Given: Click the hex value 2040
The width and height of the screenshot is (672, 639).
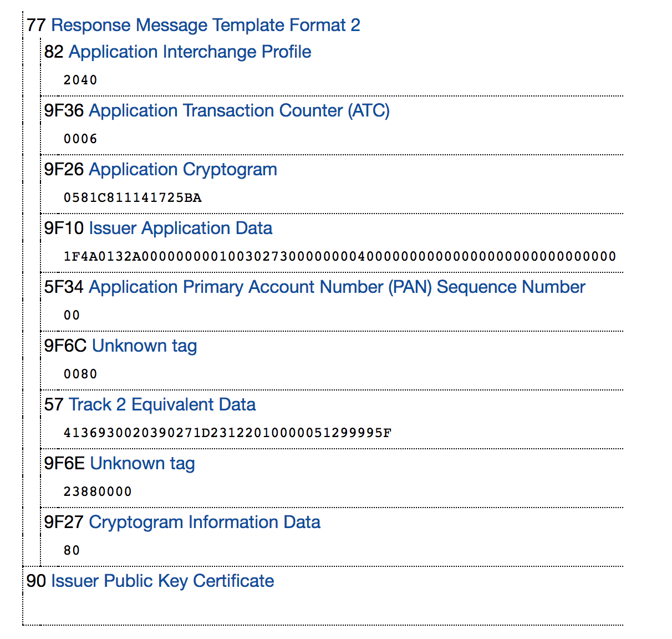Looking at the screenshot, I should click(80, 80).
